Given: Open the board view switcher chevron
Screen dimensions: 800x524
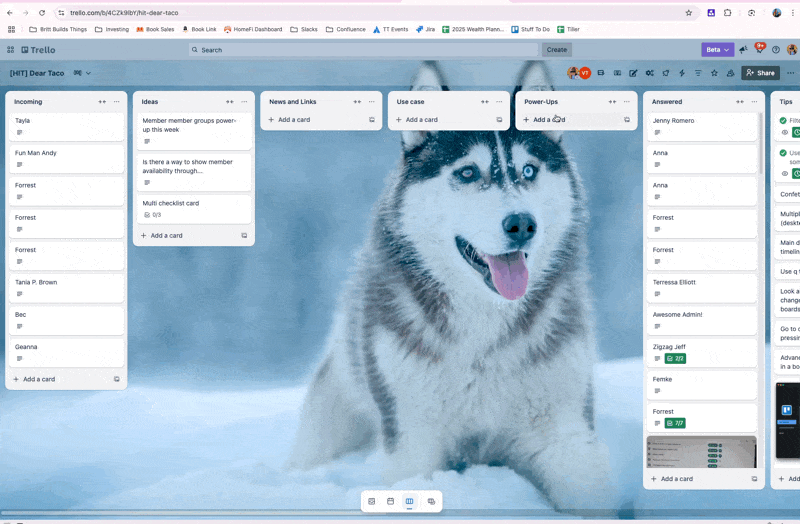Looking at the screenshot, I should point(88,73).
